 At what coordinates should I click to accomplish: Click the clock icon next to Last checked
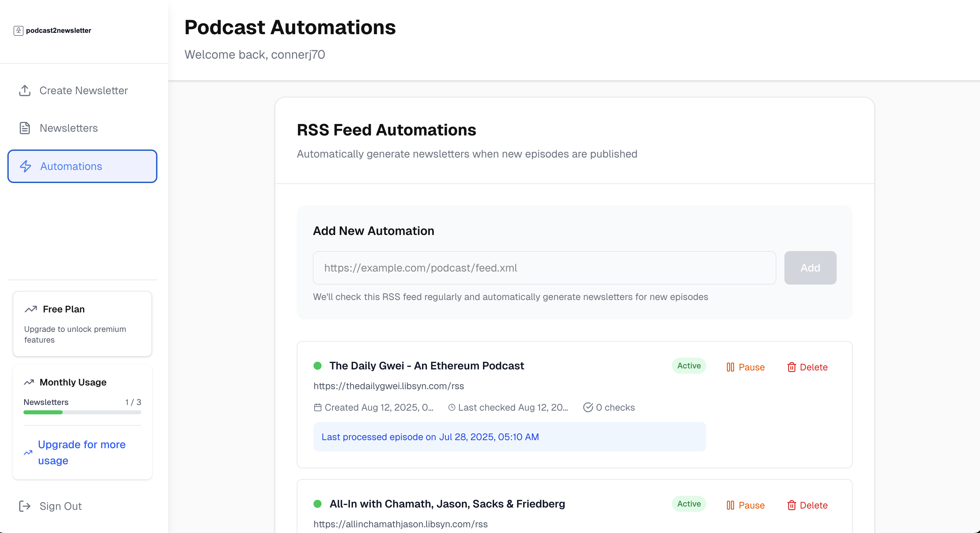pos(451,408)
